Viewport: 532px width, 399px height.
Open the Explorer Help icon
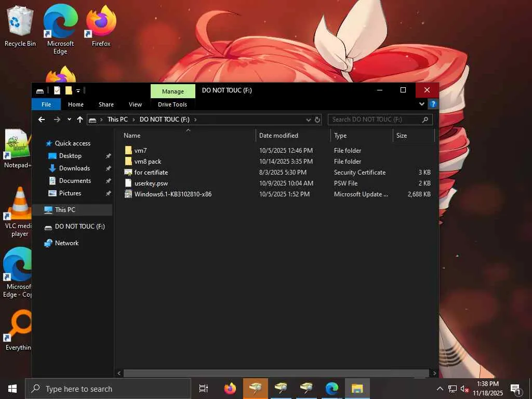[433, 104]
